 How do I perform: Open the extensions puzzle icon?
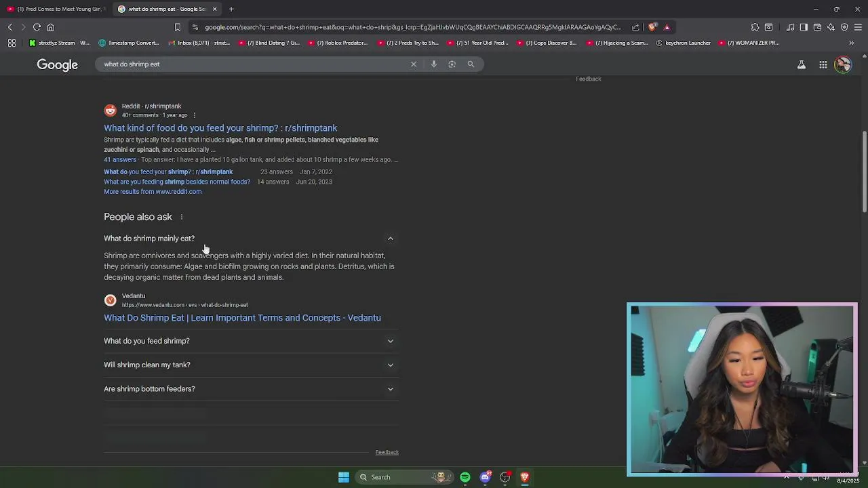tap(755, 27)
